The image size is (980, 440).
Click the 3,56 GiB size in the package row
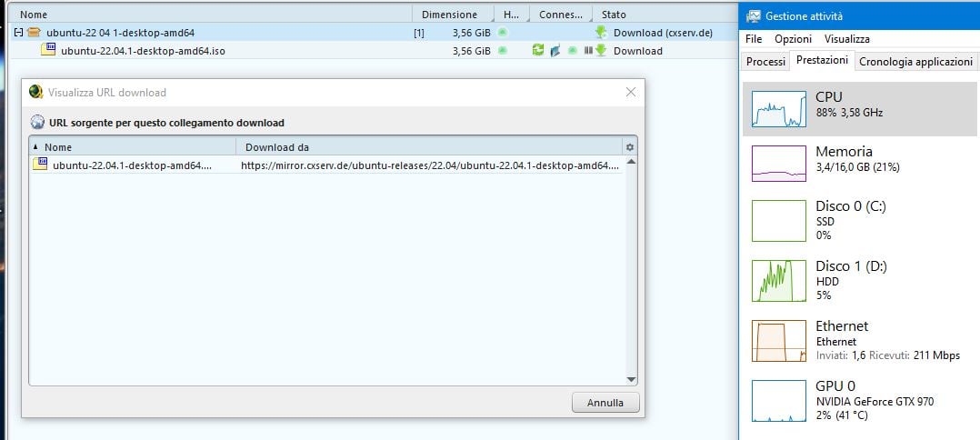click(x=471, y=33)
